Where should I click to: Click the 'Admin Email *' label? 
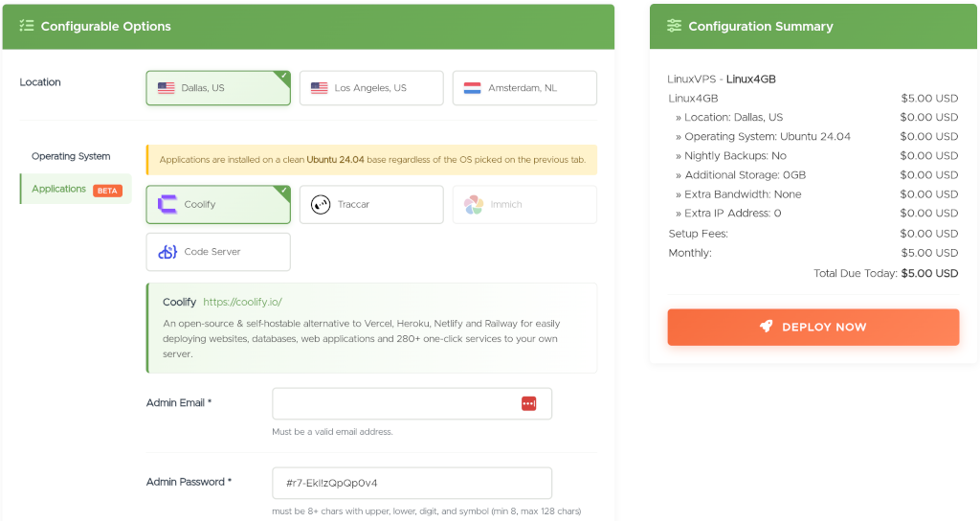179,403
